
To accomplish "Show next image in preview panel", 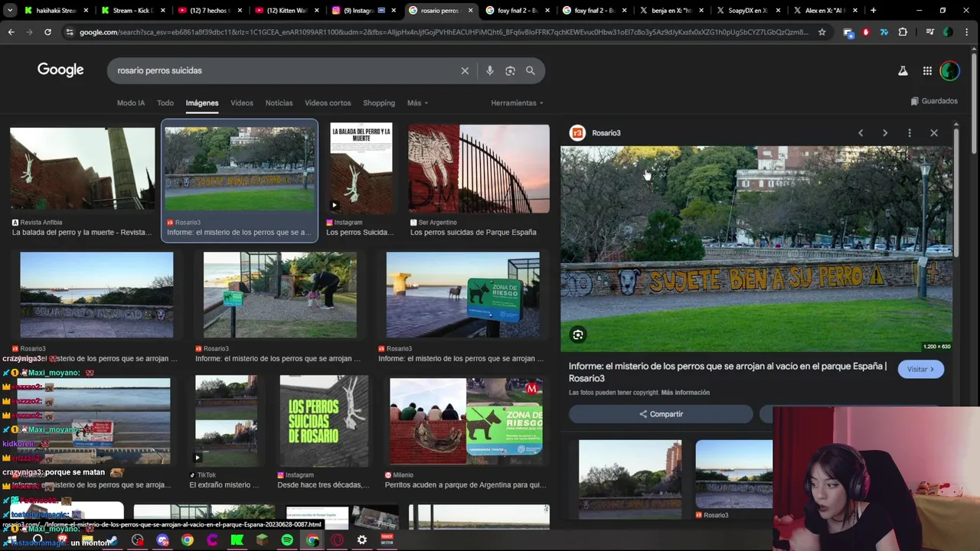I will tap(885, 133).
